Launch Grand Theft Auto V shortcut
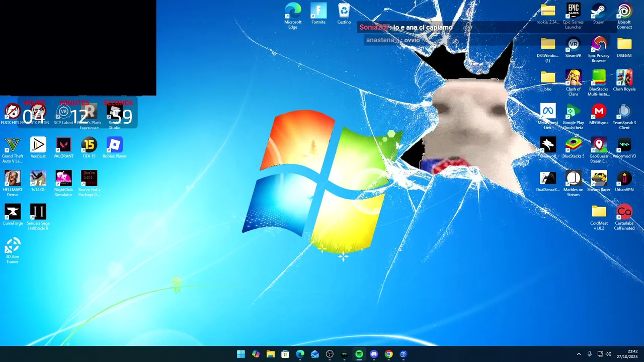Screen dimensions: 644x362 [13, 150]
